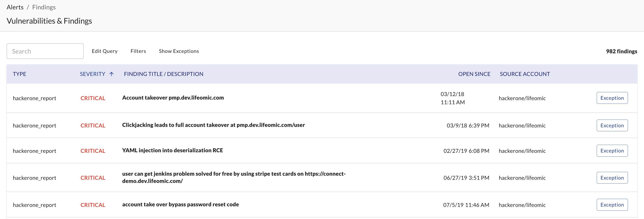Viewport: 644px width, 219px height.
Task: Click date 07/5/19 11:46 AM
Action: click(466, 205)
